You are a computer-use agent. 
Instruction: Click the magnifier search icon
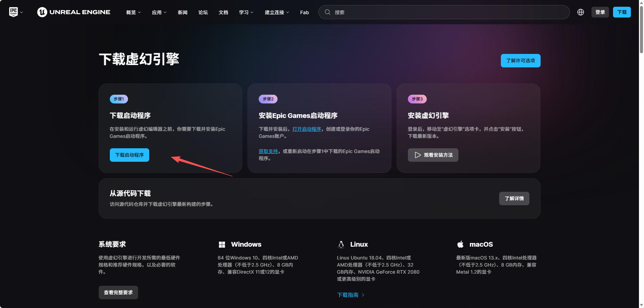pos(327,12)
